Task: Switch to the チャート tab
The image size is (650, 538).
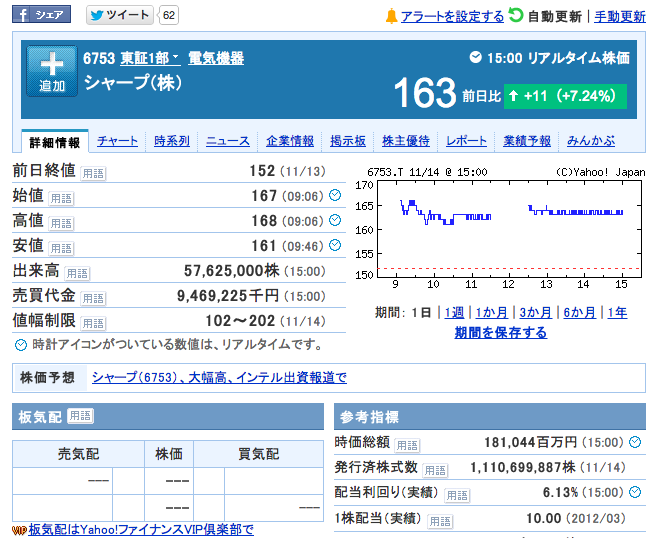Action: point(117,141)
